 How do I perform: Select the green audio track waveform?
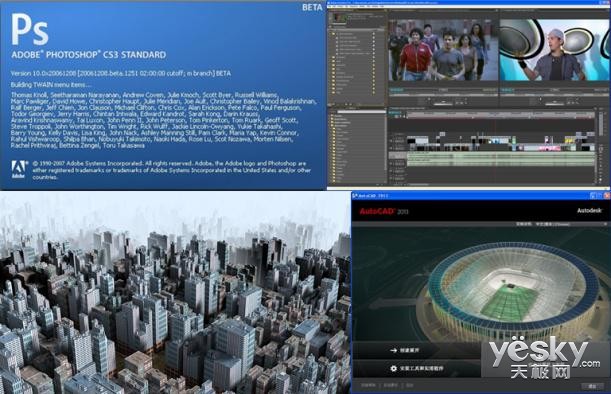pyautogui.click(x=501, y=159)
